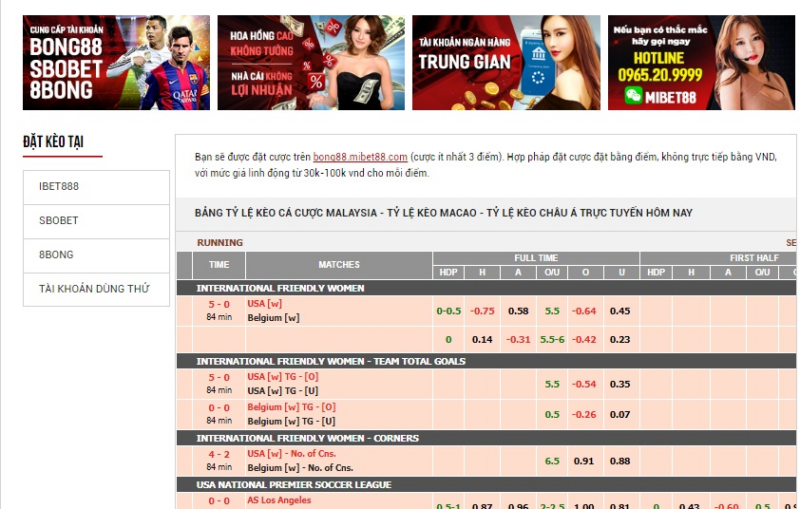This screenshot has height=509, width=800.
Task: Click the 'Tài khoản ngân hàng Trung Gian' banner
Action: coord(506,62)
